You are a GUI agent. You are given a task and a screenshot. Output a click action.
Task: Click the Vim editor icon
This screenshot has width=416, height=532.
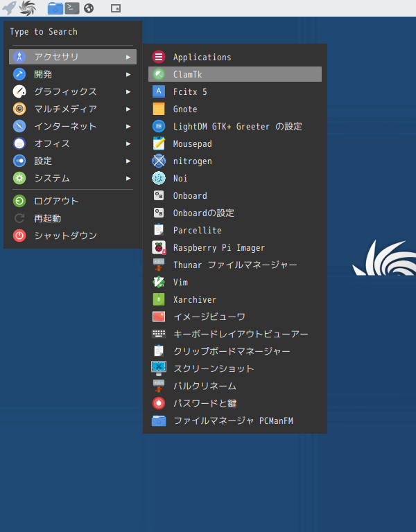coord(159,283)
